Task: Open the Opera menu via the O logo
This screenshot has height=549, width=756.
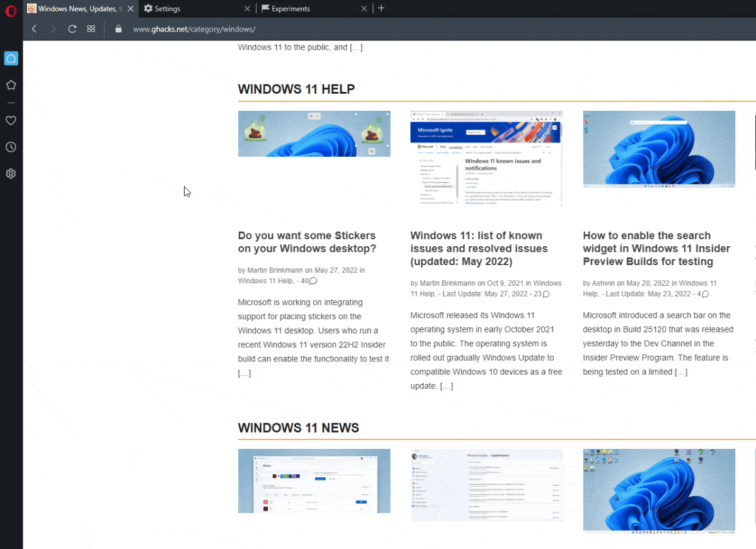Action: [10, 11]
